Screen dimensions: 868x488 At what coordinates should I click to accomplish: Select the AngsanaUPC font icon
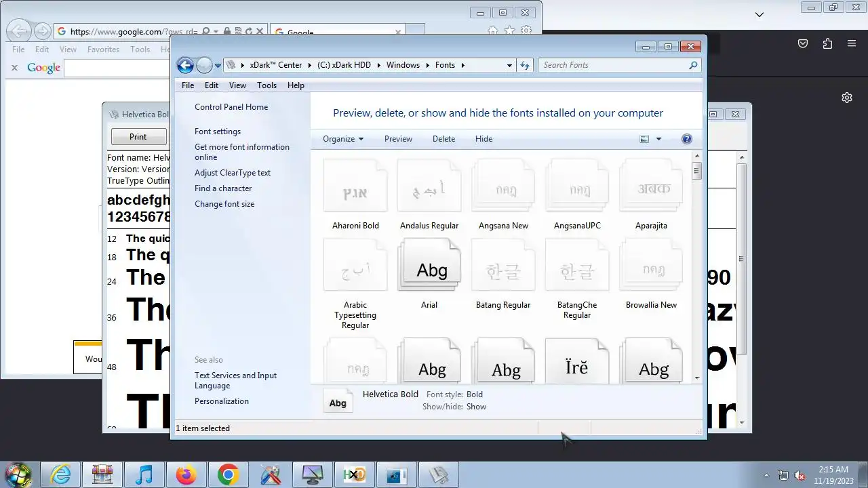pyautogui.click(x=577, y=187)
